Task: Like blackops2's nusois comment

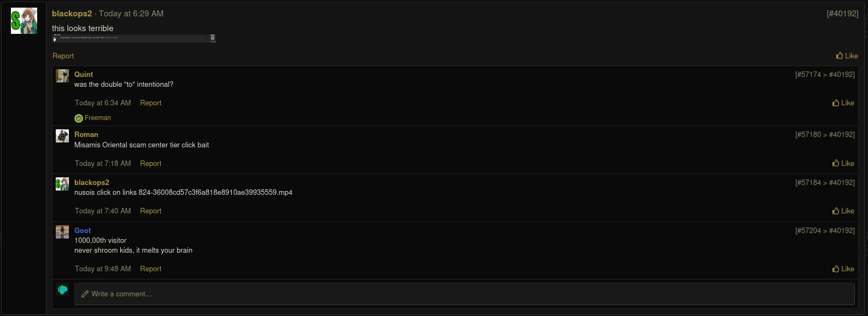Action: [x=843, y=211]
